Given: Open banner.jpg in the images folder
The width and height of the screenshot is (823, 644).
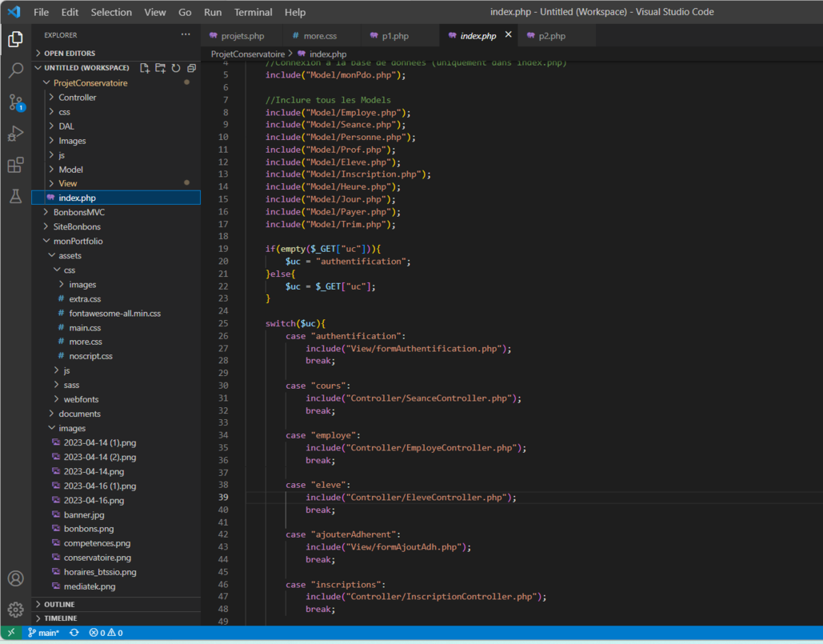Looking at the screenshot, I should [x=84, y=515].
